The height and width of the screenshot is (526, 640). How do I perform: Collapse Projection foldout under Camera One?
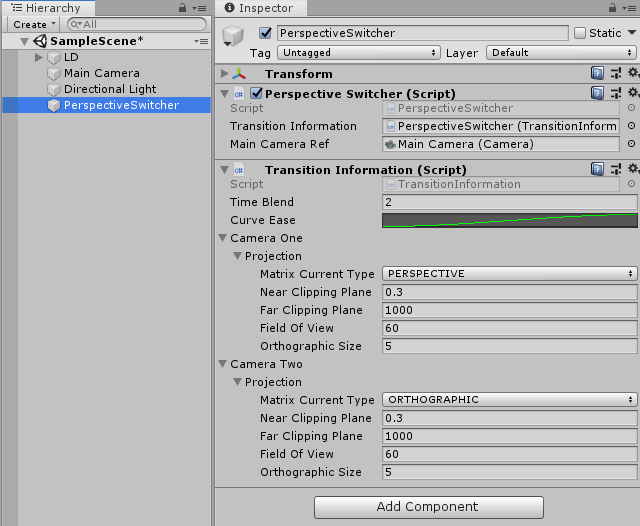pos(237,255)
